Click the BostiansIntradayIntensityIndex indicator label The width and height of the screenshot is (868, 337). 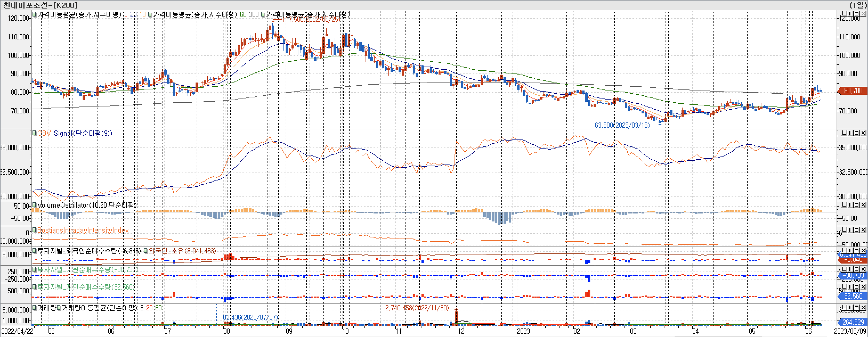[x=83, y=230]
